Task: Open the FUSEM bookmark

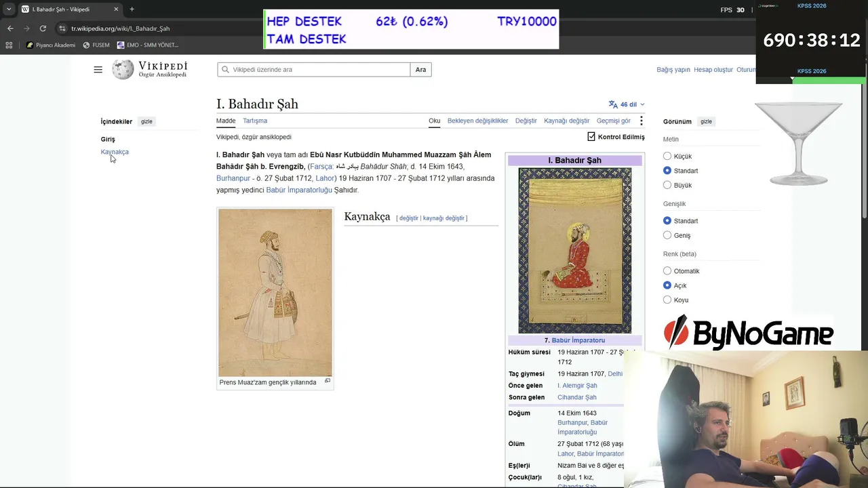Action: click(96, 45)
